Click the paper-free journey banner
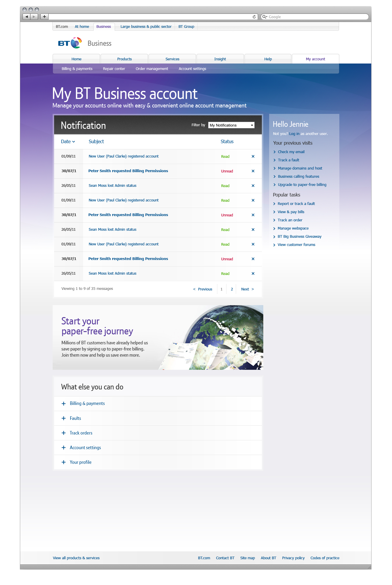Screen dimensions: 392x585 (x=158, y=337)
